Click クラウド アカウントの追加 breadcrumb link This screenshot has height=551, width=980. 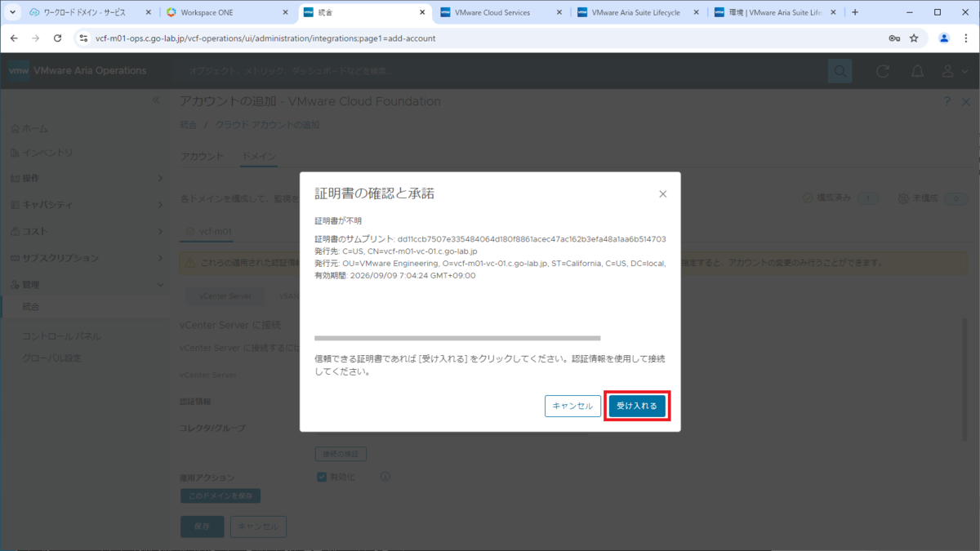(268, 125)
